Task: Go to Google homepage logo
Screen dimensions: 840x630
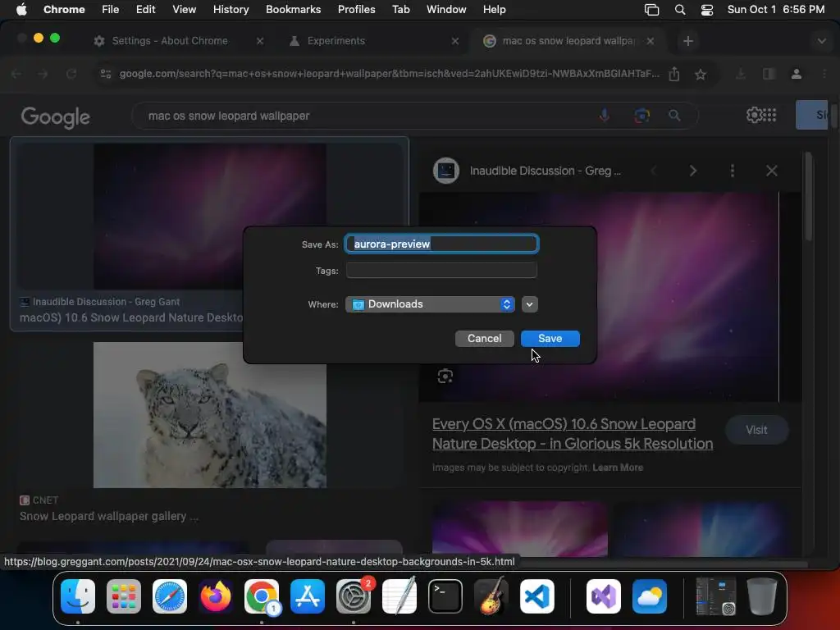Action: (x=55, y=116)
